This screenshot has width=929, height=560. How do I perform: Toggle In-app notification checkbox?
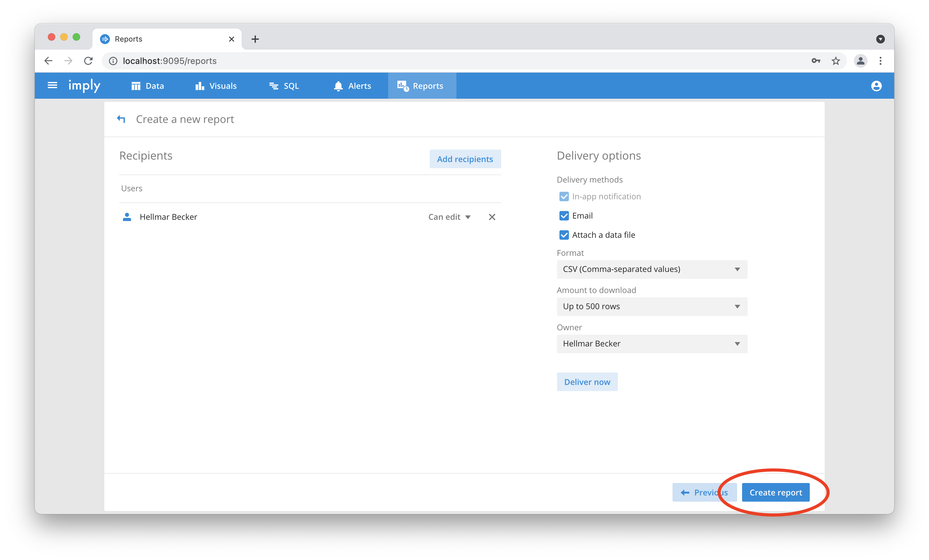point(564,197)
